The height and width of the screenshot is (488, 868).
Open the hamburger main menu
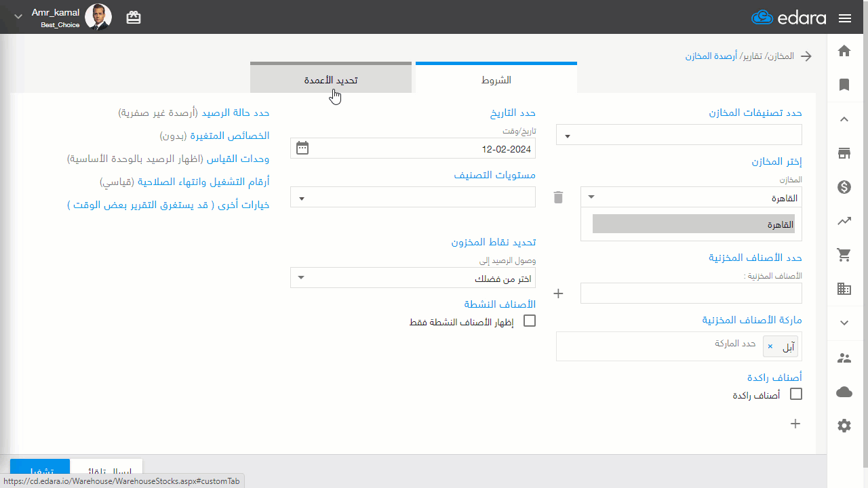pos(845,18)
